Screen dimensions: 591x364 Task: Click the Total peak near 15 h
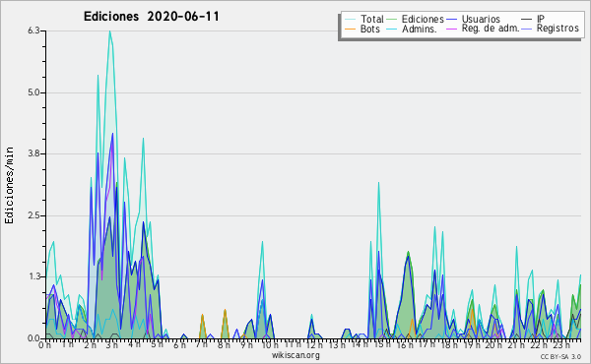point(378,183)
